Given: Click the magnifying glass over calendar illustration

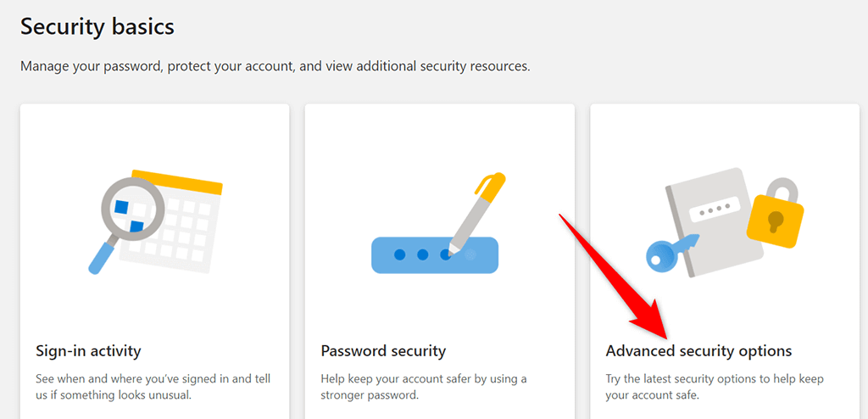Looking at the screenshot, I should 155,221.
